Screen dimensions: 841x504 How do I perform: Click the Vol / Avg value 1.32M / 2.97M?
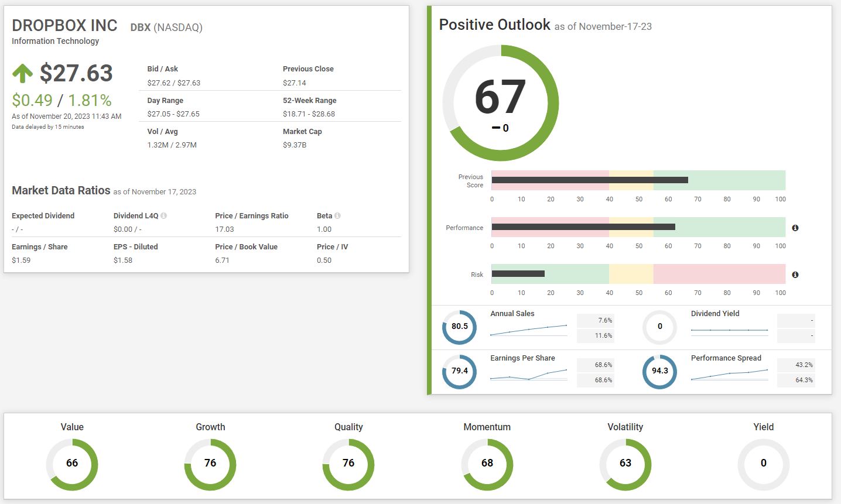172,145
